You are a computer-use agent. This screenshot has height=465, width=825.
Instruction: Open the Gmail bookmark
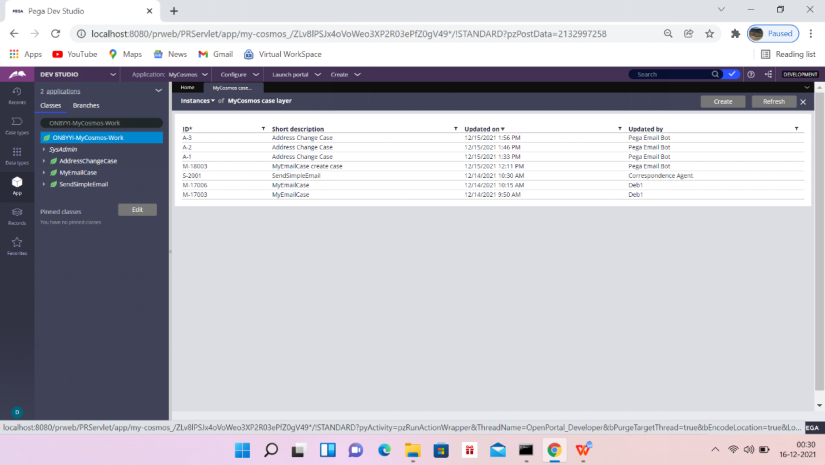[215, 54]
